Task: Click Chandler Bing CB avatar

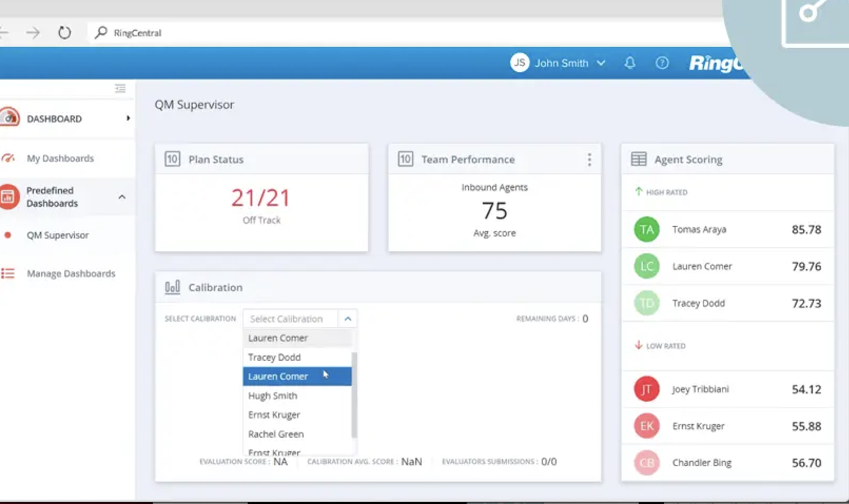Action: (647, 463)
